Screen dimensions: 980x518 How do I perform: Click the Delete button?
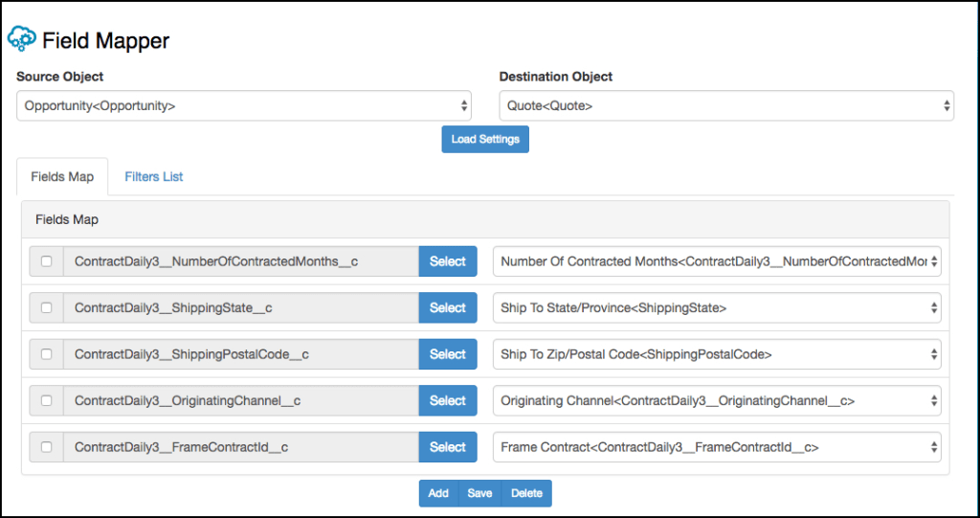pos(526,493)
